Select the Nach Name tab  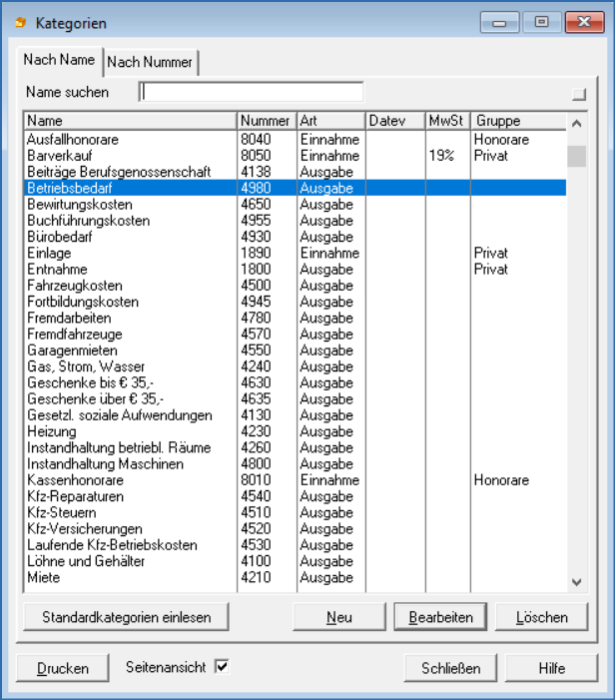coord(60,60)
